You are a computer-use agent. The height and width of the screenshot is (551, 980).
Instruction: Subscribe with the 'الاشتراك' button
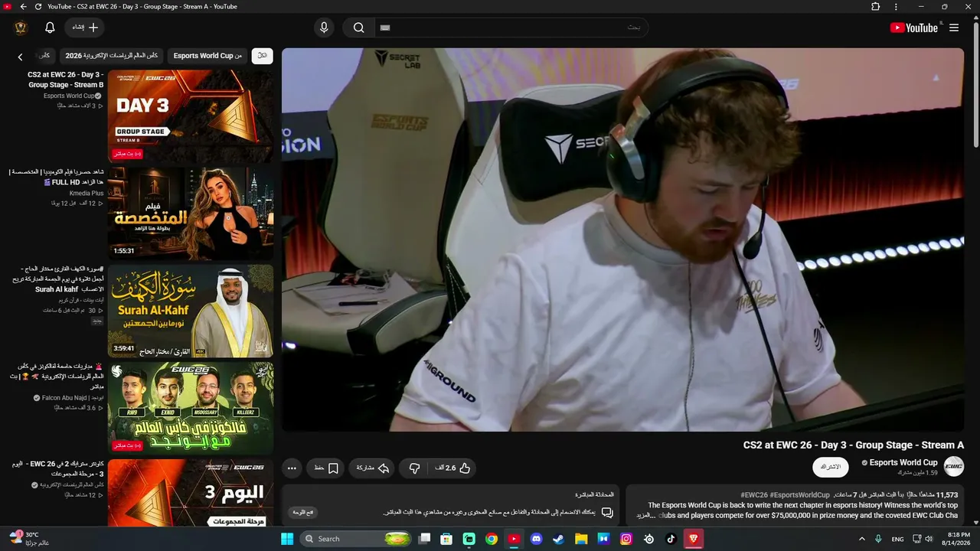(831, 467)
